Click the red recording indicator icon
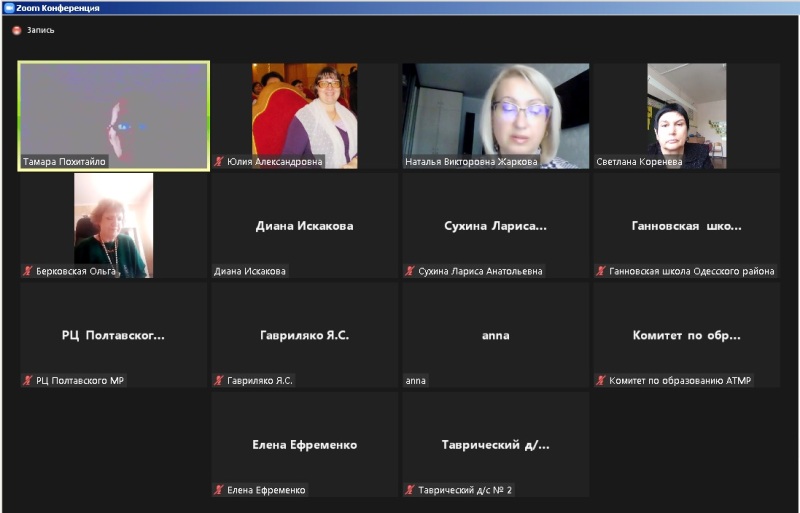800x513 pixels. click(x=17, y=31)
